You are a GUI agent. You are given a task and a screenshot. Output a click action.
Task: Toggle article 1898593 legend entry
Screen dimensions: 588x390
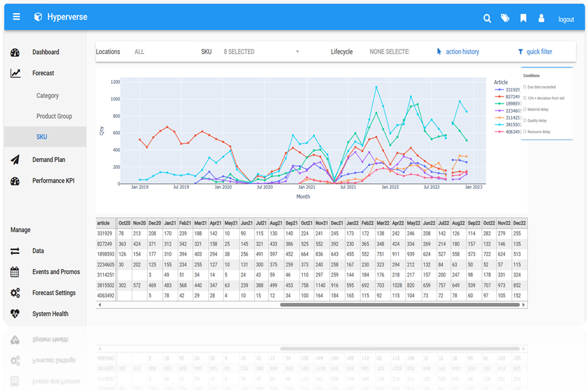pos(508,103)
